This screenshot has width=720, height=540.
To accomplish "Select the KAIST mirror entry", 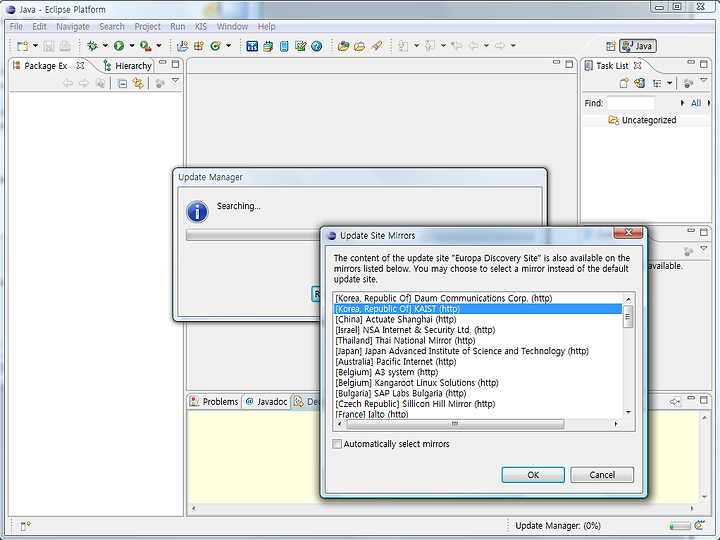I will coord(478,309).
